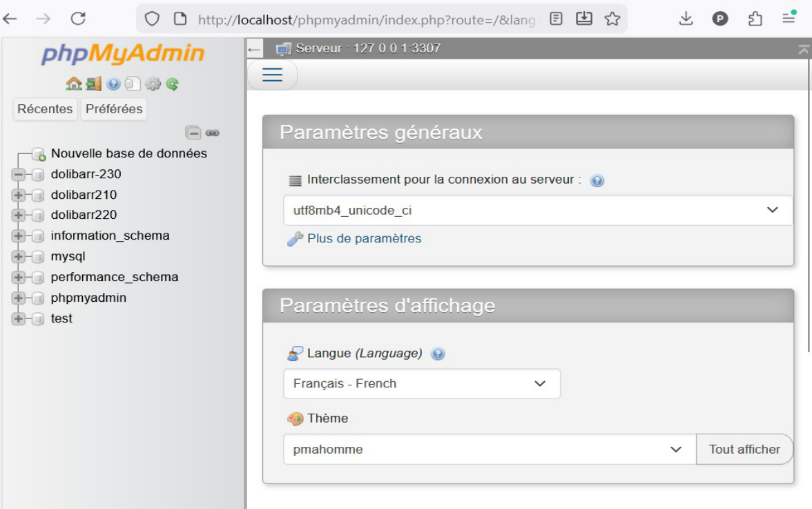Viewport: 812px width, 509px height.
Task: Open the Plus de paramètres link
Action: click(364, 239)
